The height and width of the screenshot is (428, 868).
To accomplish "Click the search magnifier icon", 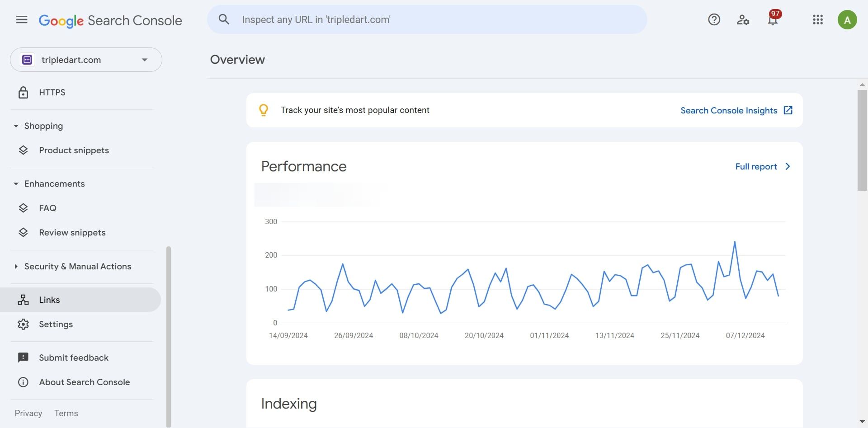I will point(224,19).
